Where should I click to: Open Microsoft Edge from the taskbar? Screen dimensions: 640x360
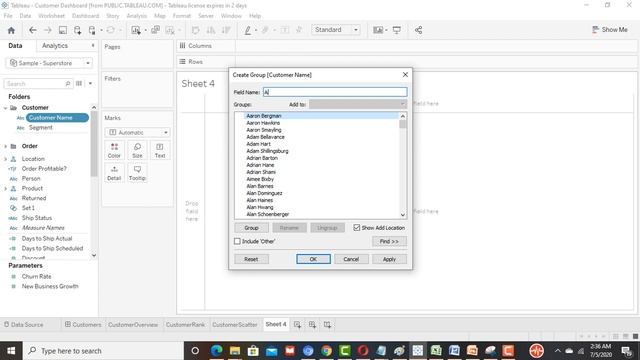click(217, 351)
